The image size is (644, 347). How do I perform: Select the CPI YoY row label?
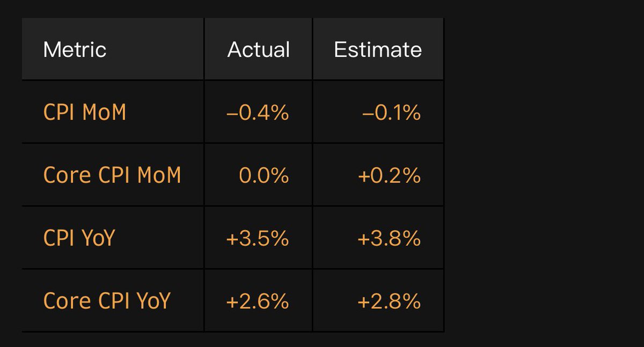(79, 238)
